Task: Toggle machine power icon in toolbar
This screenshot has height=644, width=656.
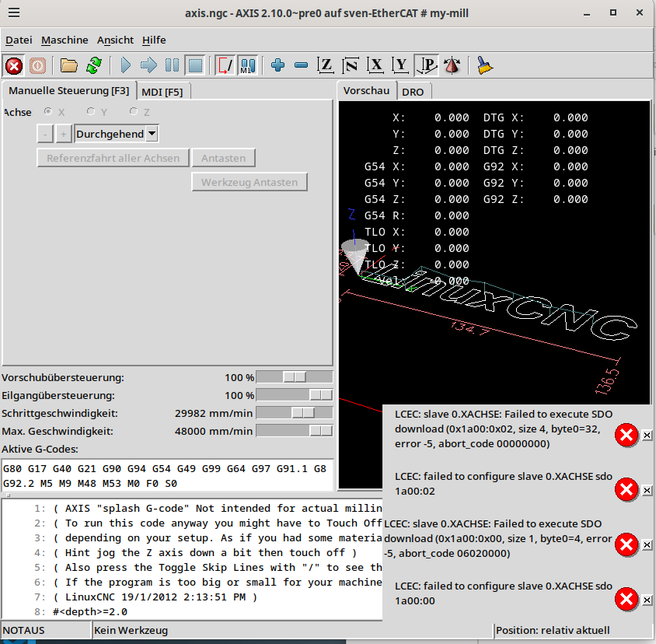Action: click(x=37, y=66)
